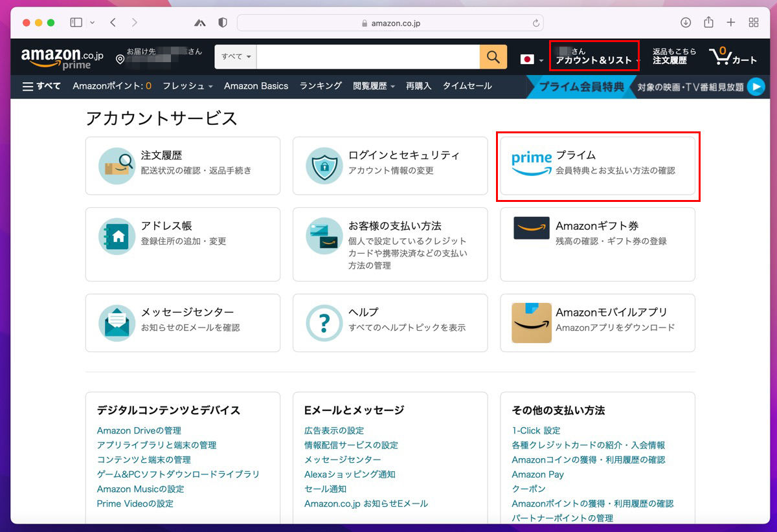This screenshot has width=777, height=532.
Task: Show the tab overview grid icon
Action: pyautogui.click(x=754, y=23)
